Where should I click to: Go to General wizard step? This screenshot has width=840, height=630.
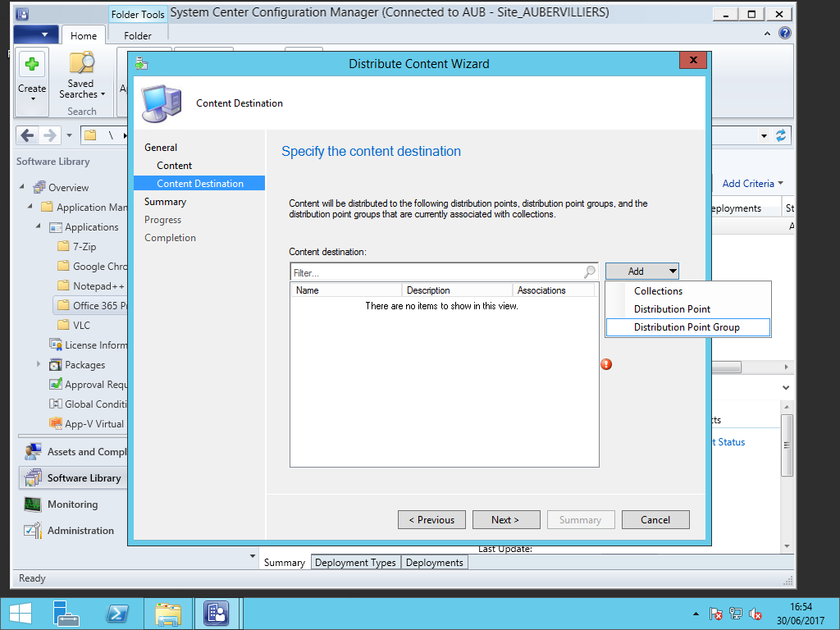click(x=161, y=148)
